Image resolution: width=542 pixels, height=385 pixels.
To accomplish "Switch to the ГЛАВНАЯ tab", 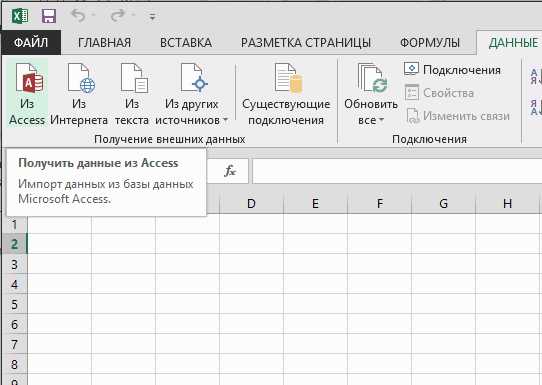I will click(x=104, y=43).
